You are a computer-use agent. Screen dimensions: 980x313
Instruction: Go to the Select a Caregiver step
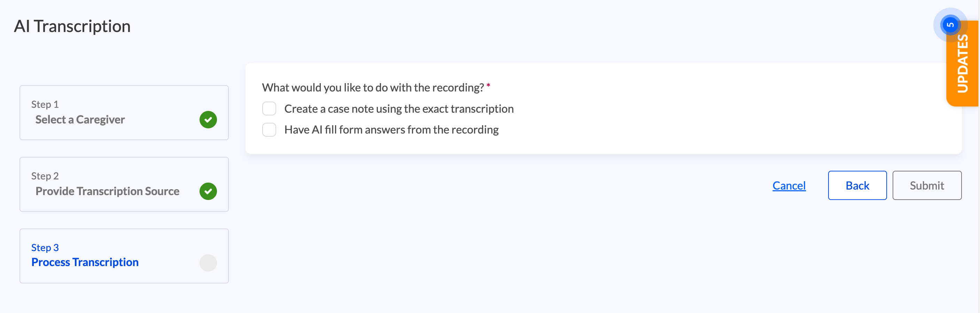tap(80, 120)
